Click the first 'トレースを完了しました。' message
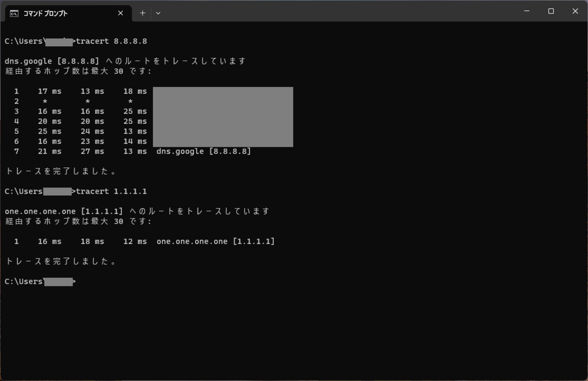The image size is (588, 381). (x=61, y=171)
